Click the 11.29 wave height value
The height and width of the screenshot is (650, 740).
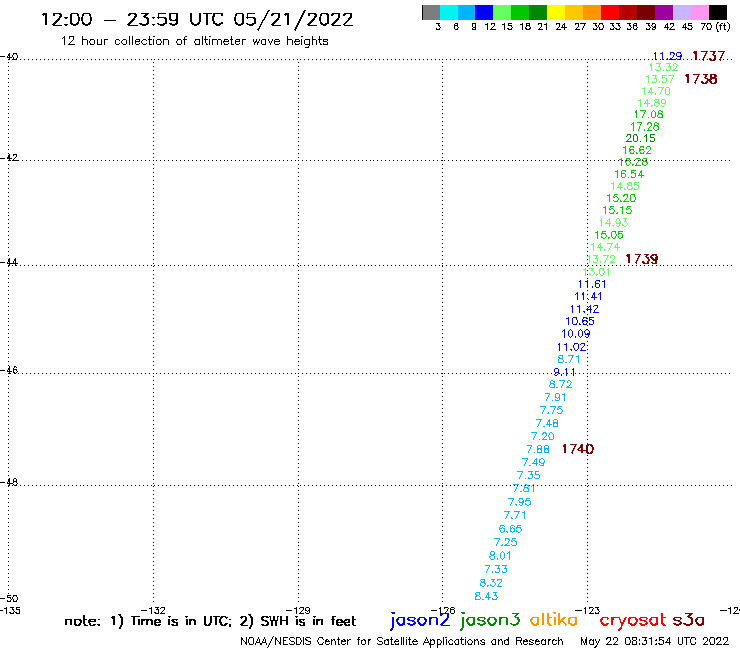[x=667, y=56]
